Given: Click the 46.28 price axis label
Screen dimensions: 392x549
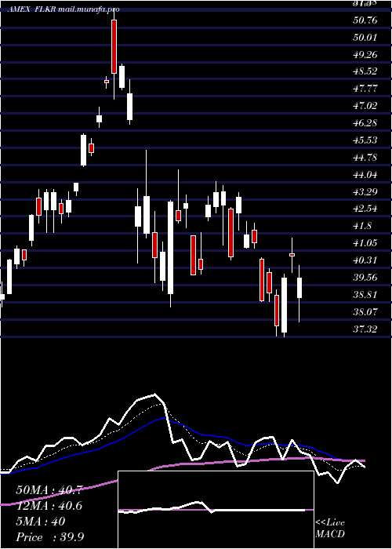Looking at the screenshot, I should pos(365,123).
